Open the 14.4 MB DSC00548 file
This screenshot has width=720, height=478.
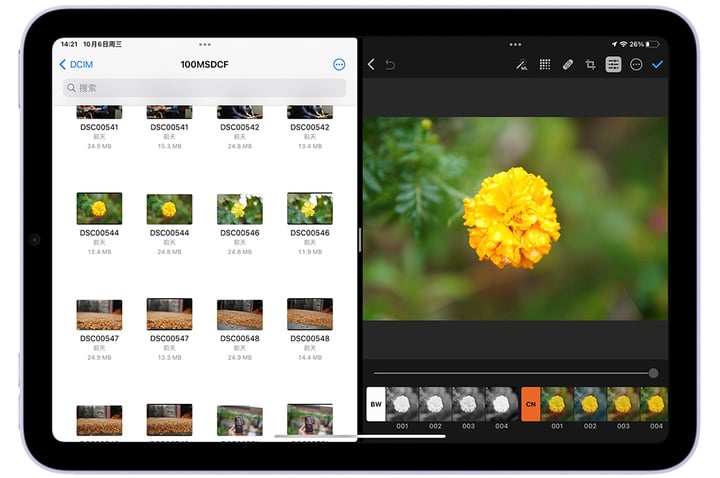click(x=309, y=315)
